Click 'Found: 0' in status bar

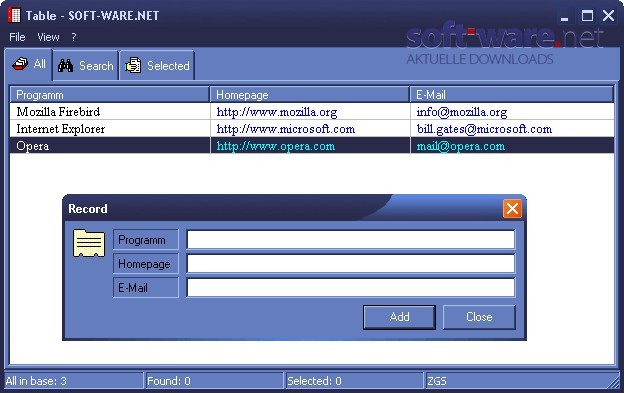(169, 381)
